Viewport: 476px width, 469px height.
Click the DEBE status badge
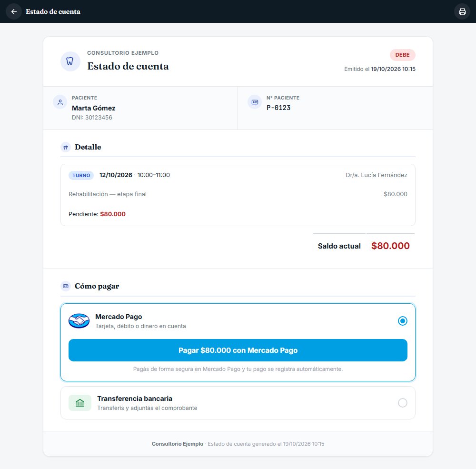[x=403, y=55]
